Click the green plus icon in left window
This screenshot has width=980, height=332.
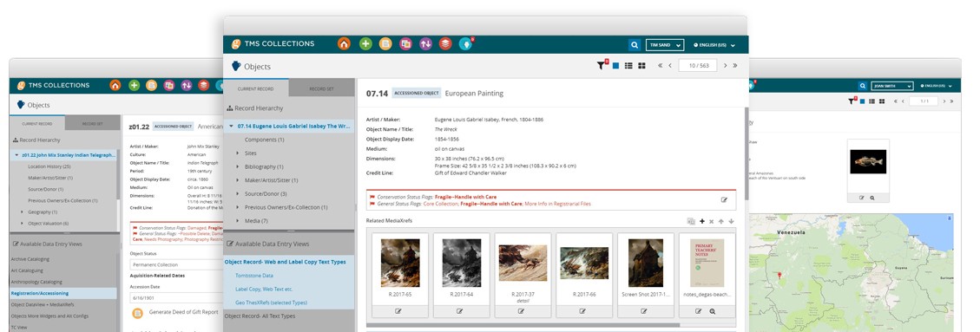[x=134, y=86]
